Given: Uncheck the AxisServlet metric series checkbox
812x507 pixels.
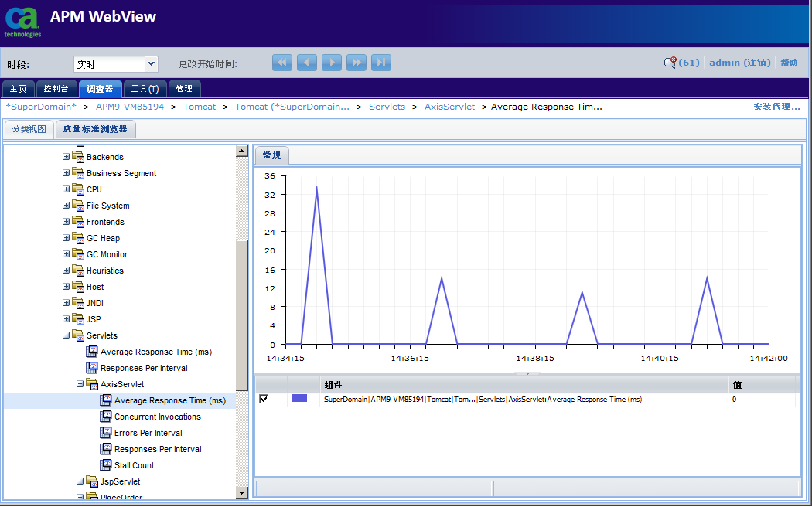Looking at the screenshot, I should [264, 399].
